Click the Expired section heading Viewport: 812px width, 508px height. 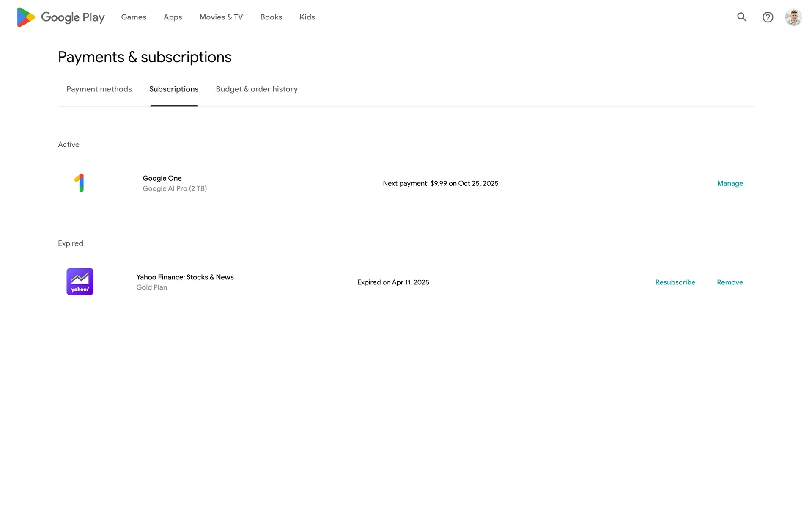point(70,243)
